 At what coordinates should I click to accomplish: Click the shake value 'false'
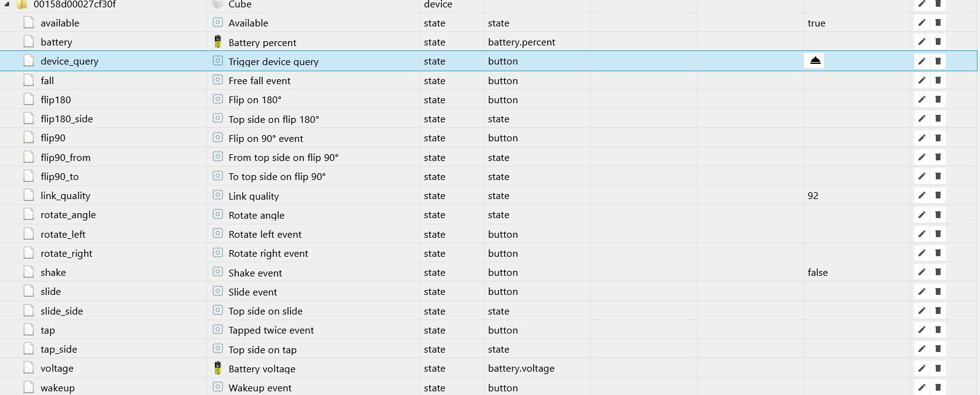817,272
